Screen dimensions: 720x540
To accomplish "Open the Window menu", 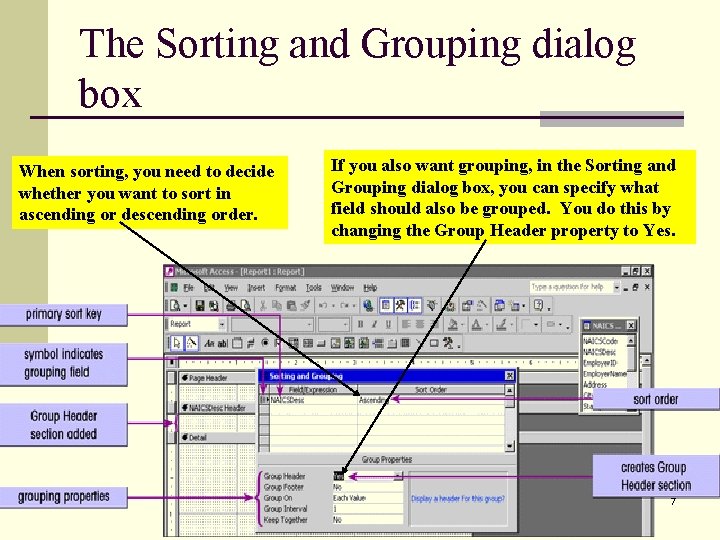I will pos(342,287).
